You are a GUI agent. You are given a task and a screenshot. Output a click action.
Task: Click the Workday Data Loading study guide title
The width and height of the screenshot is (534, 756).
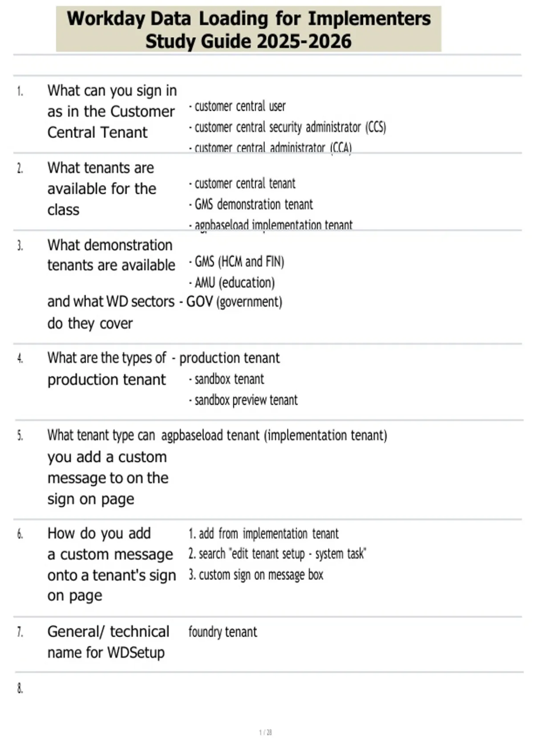(249, 29)
